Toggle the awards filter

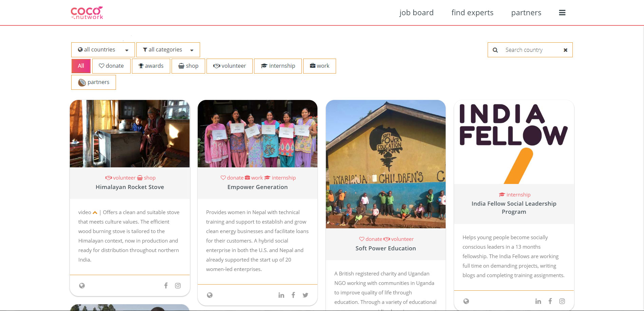pyautogui.click(x=151, y=66)
